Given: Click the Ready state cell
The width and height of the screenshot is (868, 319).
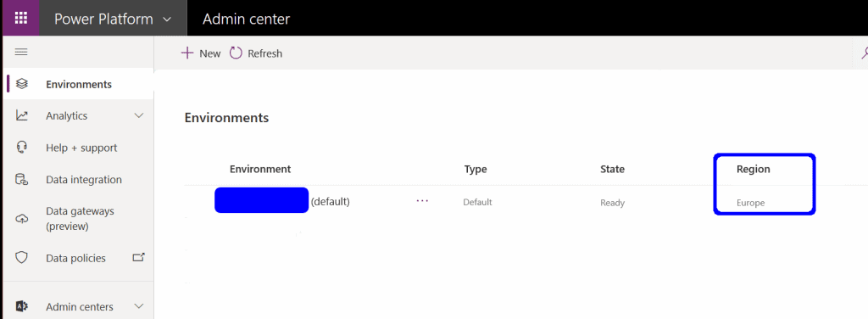Looking at the screenshot, I should pyautogui.click(x=612, y=203).
